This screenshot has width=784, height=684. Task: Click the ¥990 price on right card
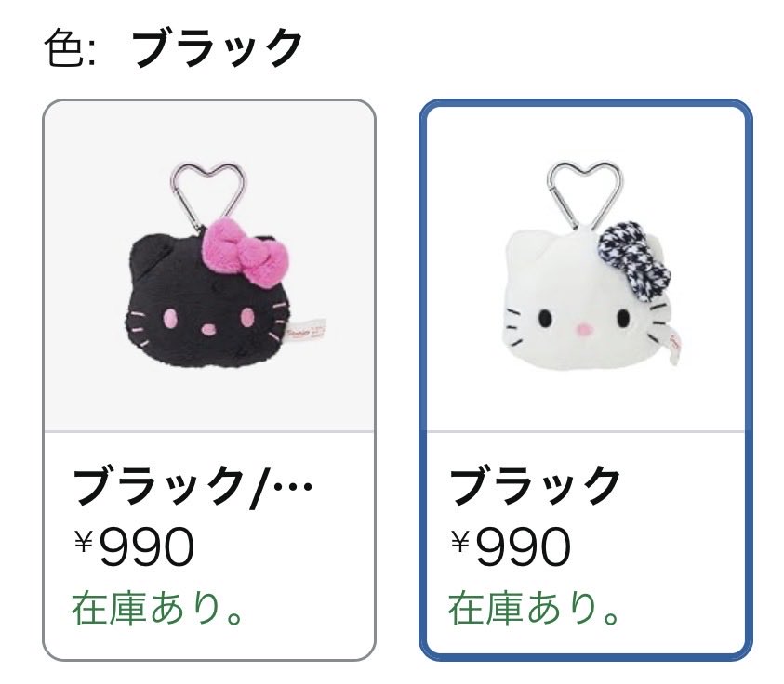510,546
